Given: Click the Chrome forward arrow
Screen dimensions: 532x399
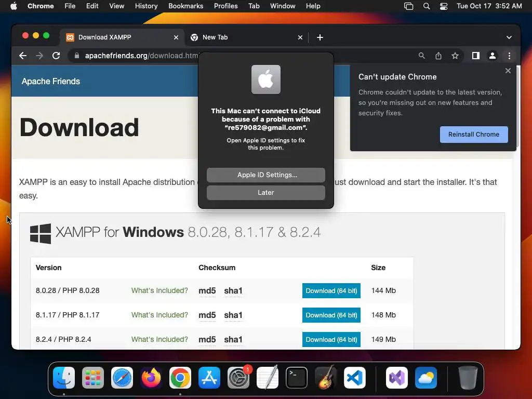Looking at the screenshot, I should coord(39,56).
